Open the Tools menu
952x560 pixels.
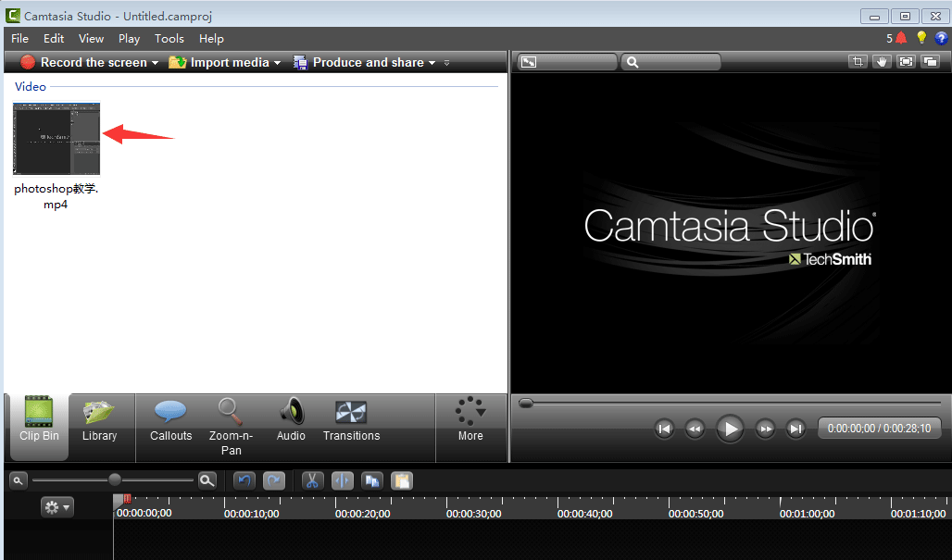(x=169, y=38)
